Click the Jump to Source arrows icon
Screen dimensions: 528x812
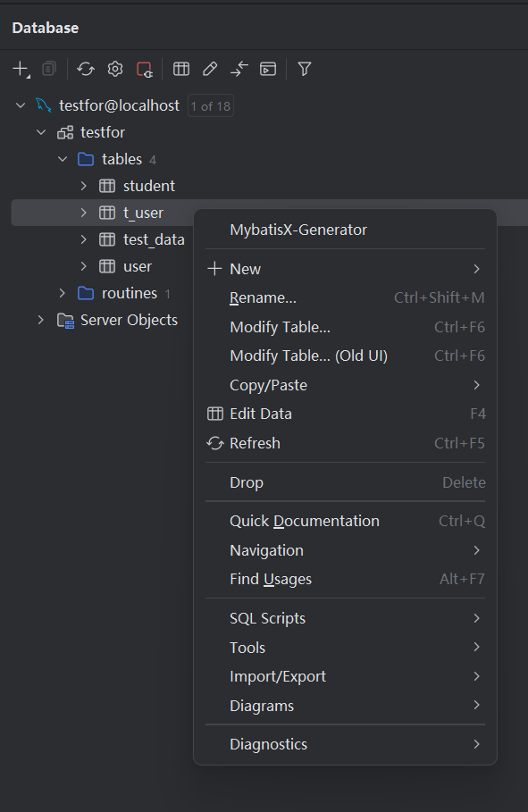239,69
